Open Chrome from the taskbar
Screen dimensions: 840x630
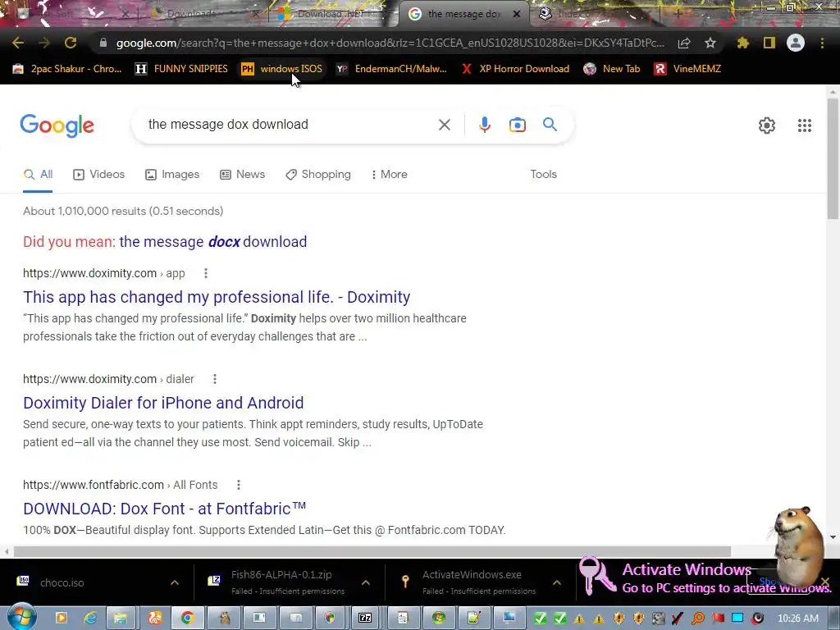coord(187,619)
